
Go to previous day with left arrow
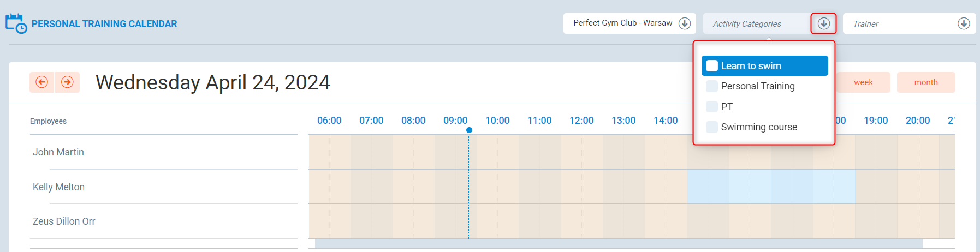coord(42,82)
